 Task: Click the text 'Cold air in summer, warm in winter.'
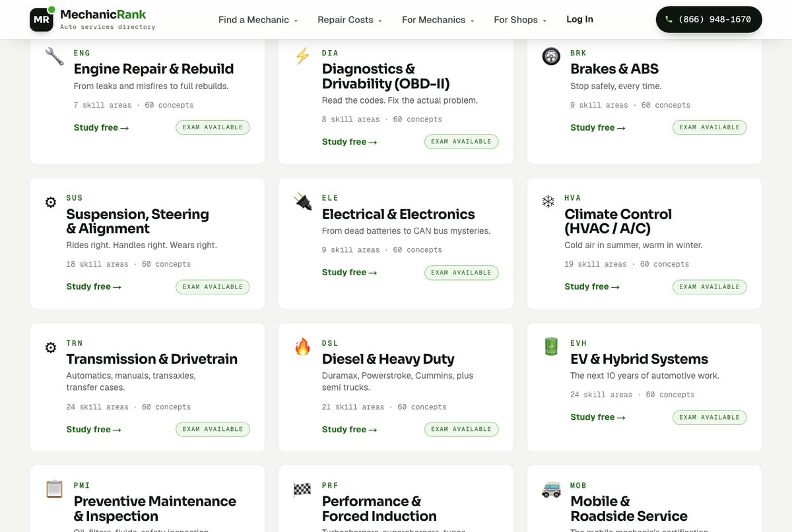tap(634, 246)
